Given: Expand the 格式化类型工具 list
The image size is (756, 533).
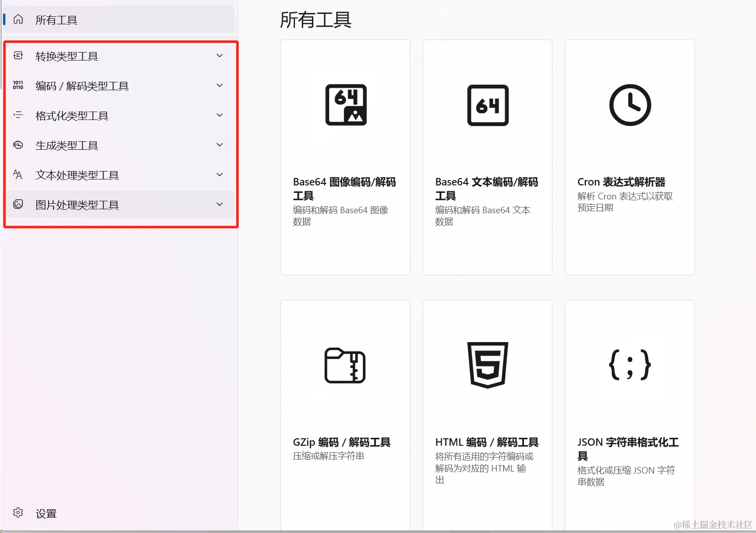Looking at the screenshot, I should pos(219,115).
